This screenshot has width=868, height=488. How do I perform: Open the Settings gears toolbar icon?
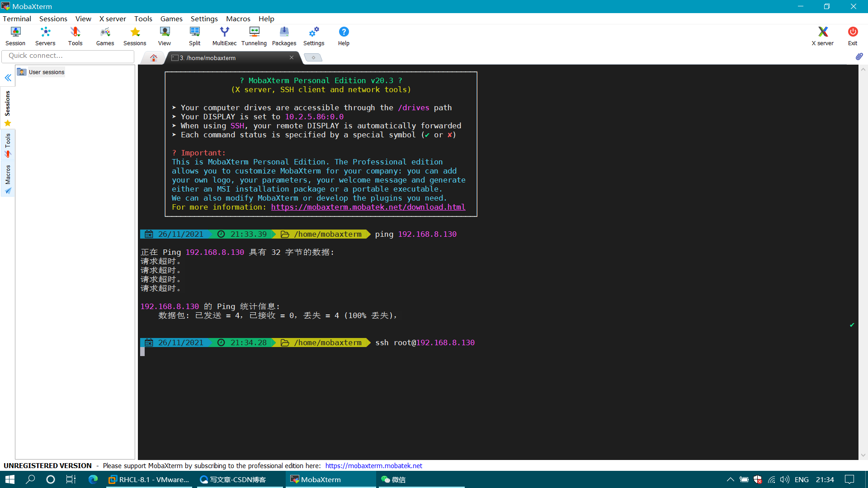tap(314, 36)
